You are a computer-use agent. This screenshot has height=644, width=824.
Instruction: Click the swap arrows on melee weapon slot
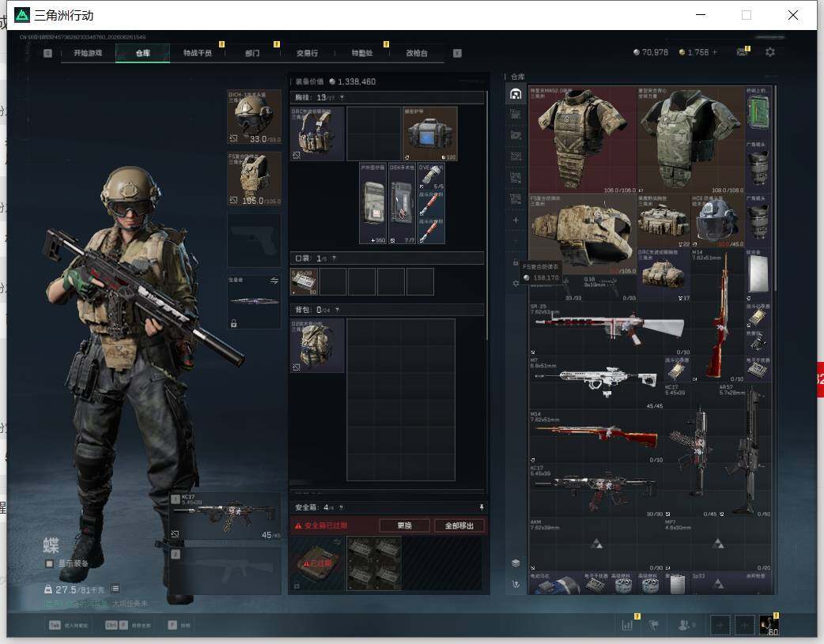pos(274,281)
